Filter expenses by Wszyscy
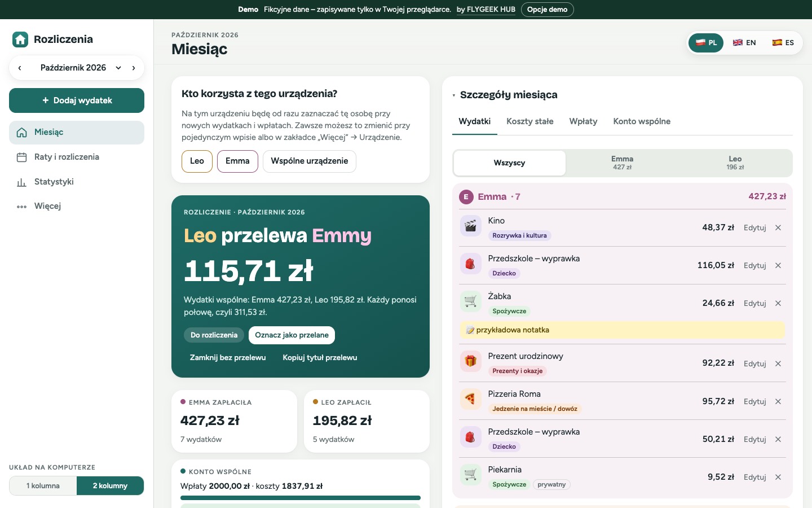This screenshot has width=812, height=508. (510, 163)
